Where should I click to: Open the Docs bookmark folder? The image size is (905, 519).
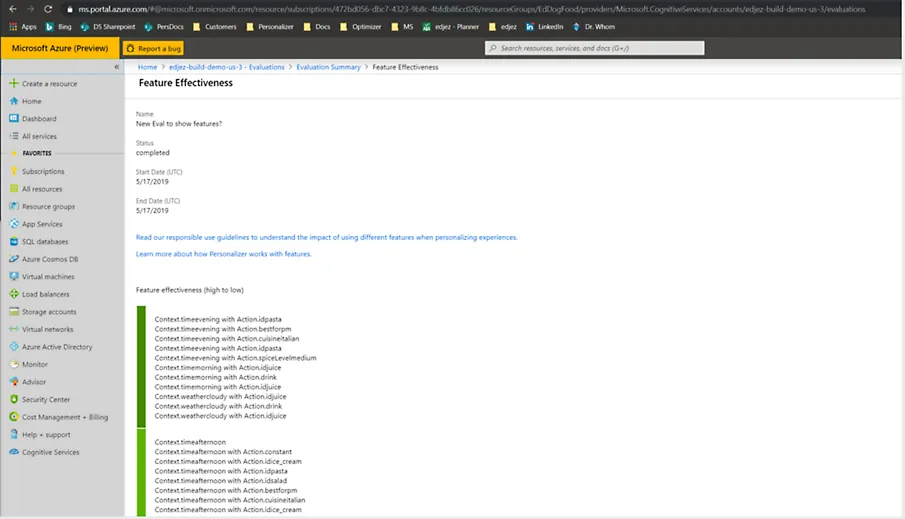[x=317, y=27]
